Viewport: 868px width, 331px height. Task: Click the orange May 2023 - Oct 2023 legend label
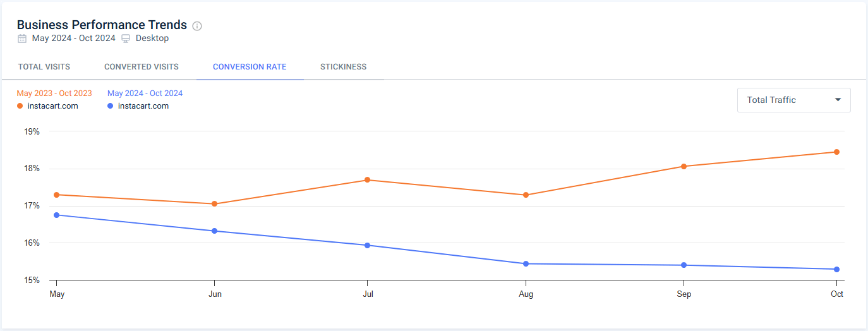[54, 93]
